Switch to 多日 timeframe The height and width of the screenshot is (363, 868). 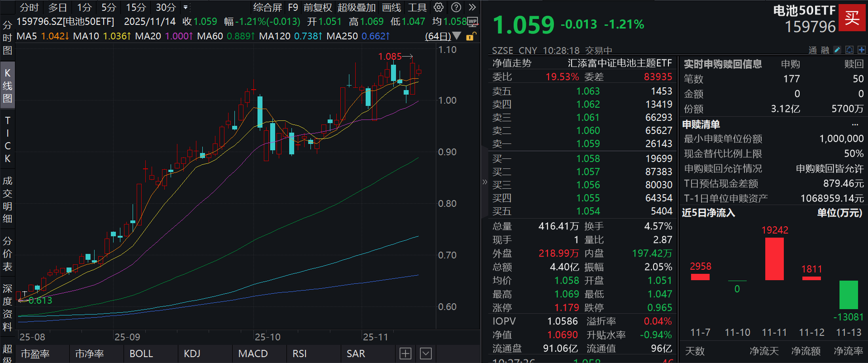(57, 7)
